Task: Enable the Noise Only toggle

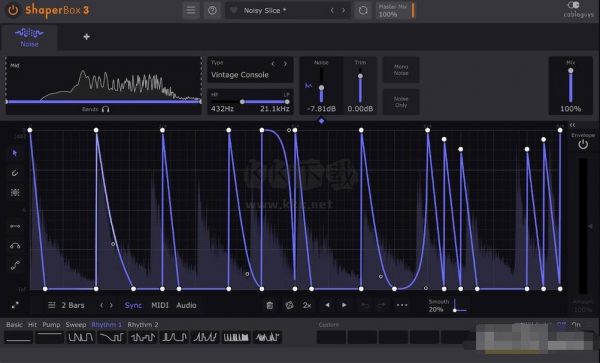Action: pyautogui.click(x=401, y=102)
